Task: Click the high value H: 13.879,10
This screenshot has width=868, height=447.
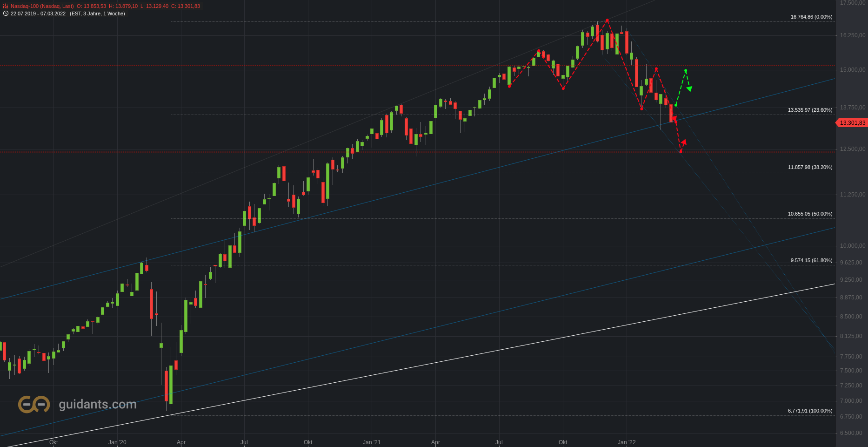Action: pos(123,6)
